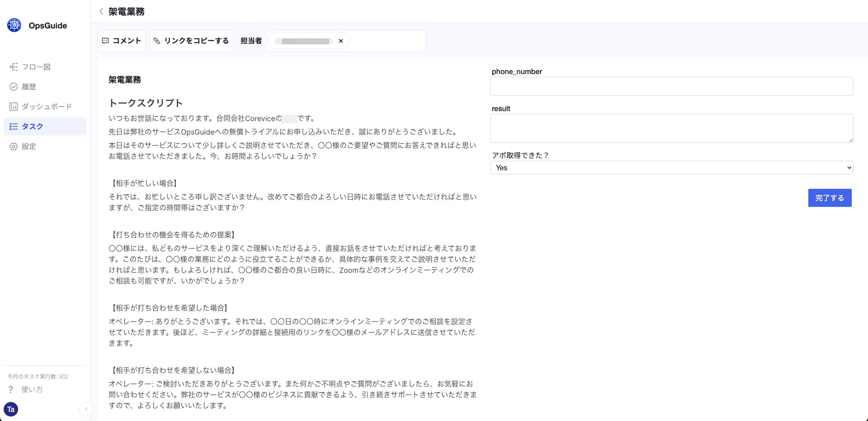Focus the phone_number input field
This screenshot has height=421, width=868.
tap(672, 86)
